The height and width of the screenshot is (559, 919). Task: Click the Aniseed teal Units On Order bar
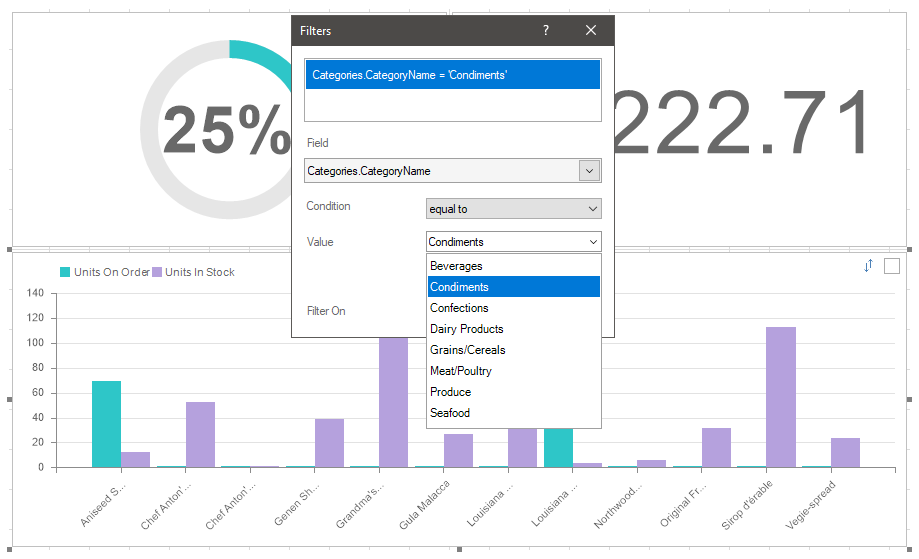coord(106,424)
